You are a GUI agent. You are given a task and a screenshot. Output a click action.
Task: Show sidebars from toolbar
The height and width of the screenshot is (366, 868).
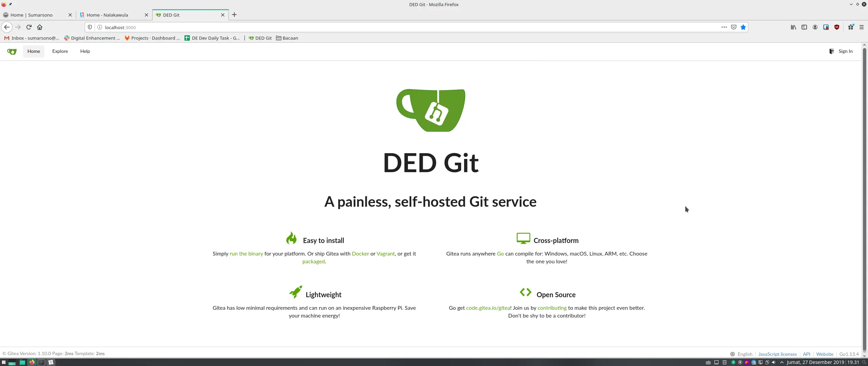[804, 27]
